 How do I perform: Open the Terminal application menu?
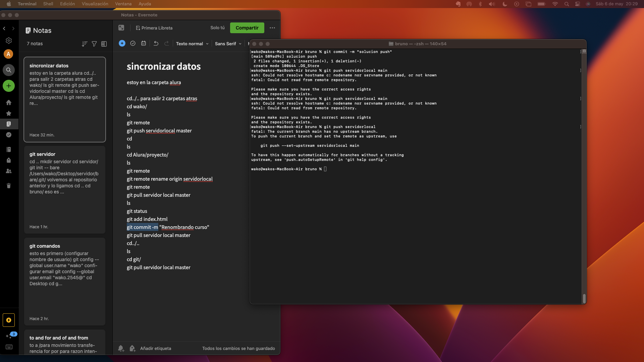pyautogui.click(x=27, y=4)
